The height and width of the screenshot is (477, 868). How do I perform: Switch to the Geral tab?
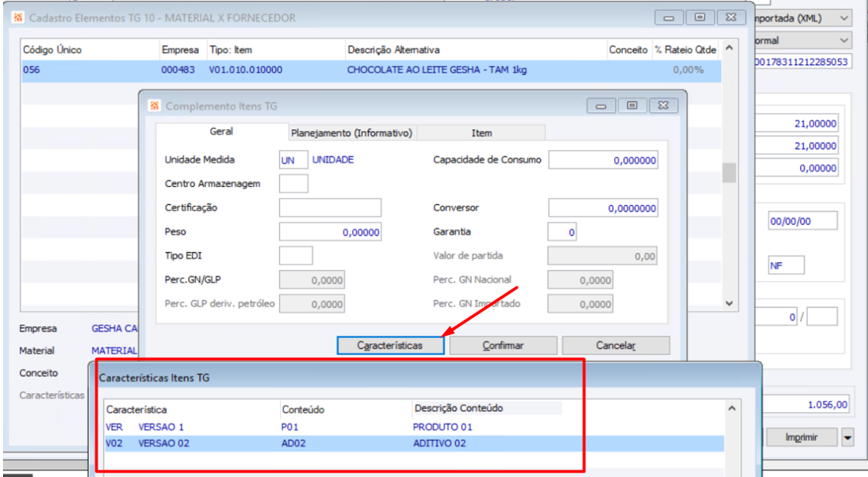(221, 132)
